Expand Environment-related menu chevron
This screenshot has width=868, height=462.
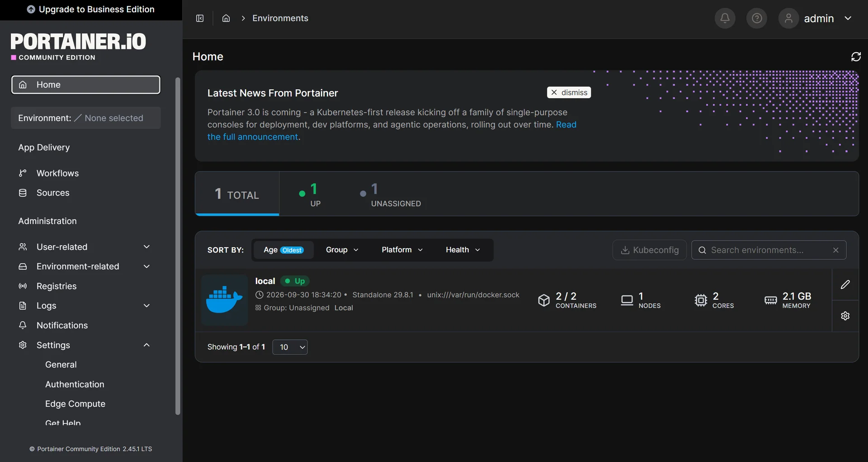[x=146, y=267]
